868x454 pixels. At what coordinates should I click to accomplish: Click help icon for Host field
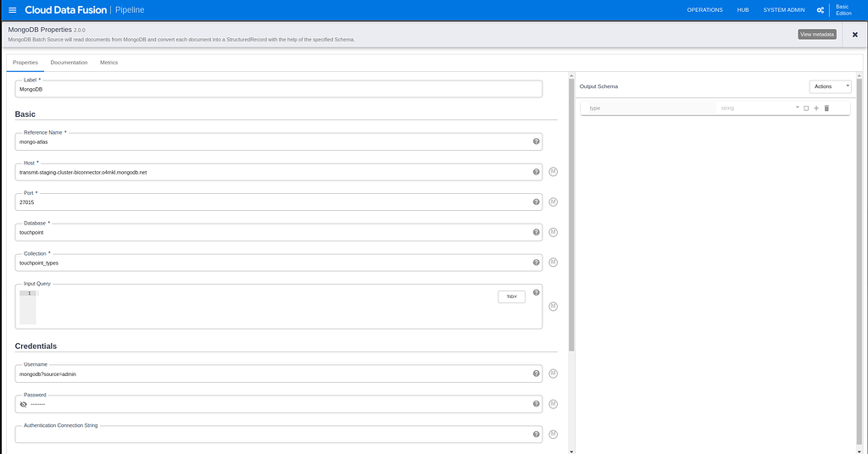pyautogui.click(x=537, y=172)
